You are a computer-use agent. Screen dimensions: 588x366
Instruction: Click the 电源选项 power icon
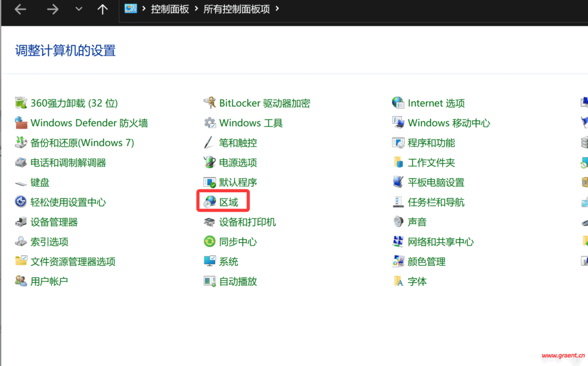[x=210, y=162]
